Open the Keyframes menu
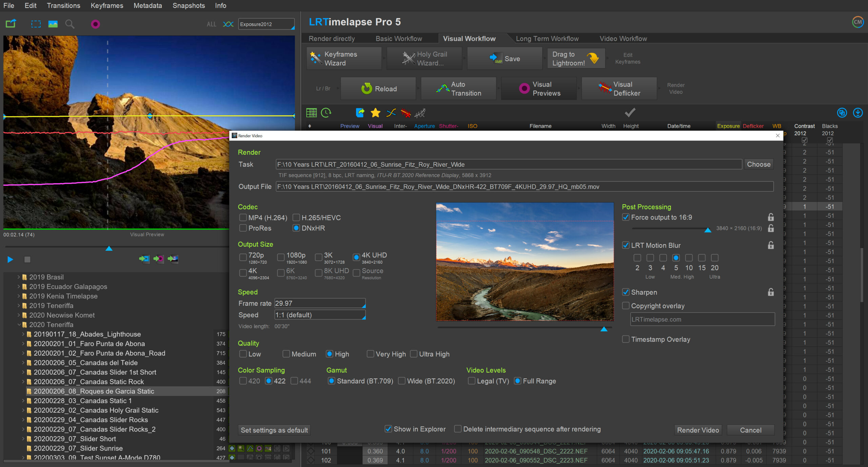Image resolution: width=868 pixels, height=467 pixels. coord(107,5)
